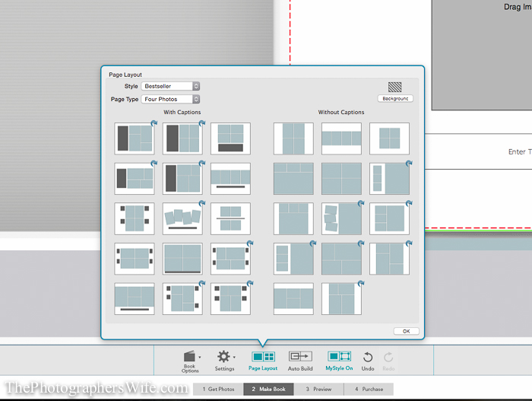Pick the Without Captions layout with small centered two-by-two grid
This screenshot has width=532, height=401.
[x=389, y=138]
